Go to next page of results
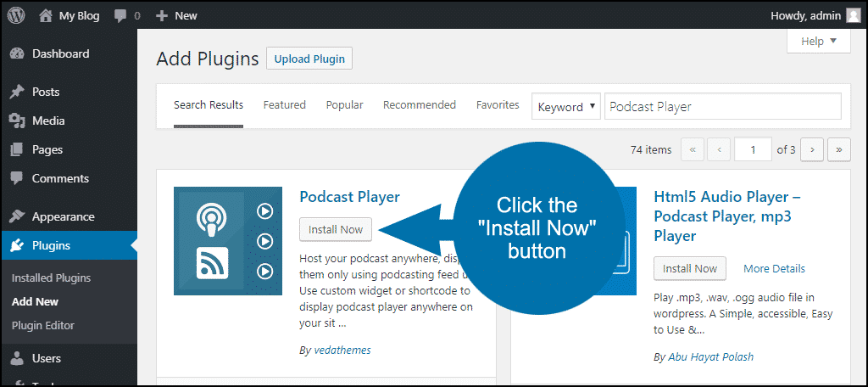 pos(812,149)
